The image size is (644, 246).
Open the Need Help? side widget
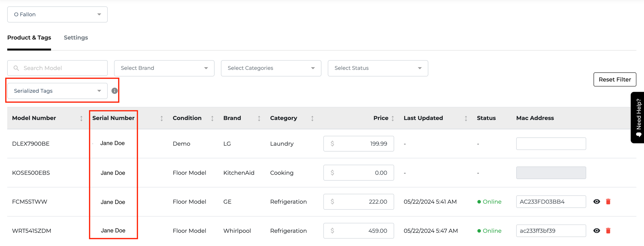[x=638, y=117]
